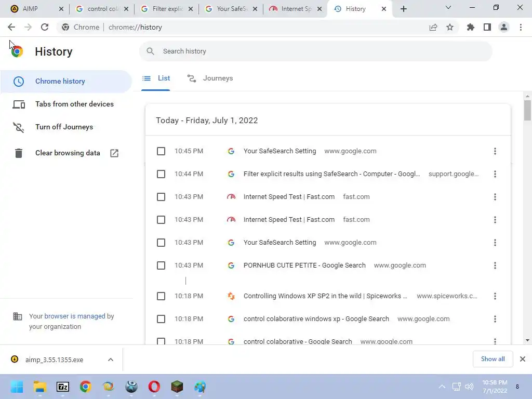This screenshot has width=532, height=399.
Task: Close the Internet Speed Test tab
Action: [320, 9]
